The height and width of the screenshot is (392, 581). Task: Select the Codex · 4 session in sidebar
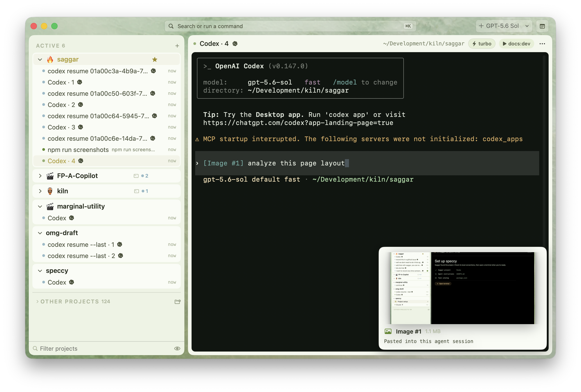[106, 161]
